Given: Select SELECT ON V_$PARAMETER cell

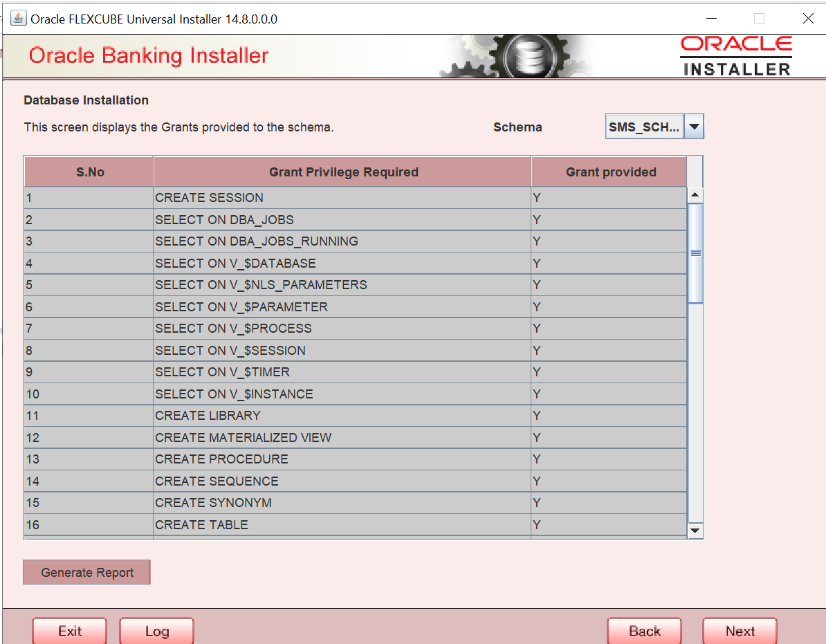Looking at the screenshot, I should tap(342, 306).
